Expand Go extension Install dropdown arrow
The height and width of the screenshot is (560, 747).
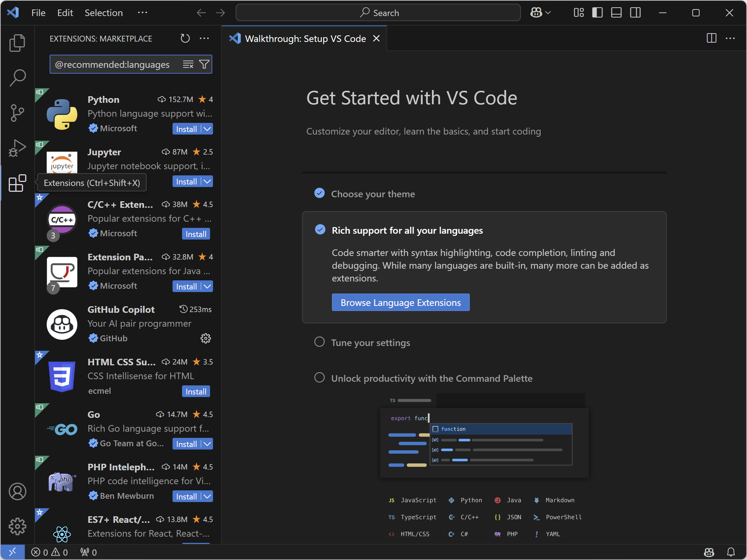[x=207, y=444]
